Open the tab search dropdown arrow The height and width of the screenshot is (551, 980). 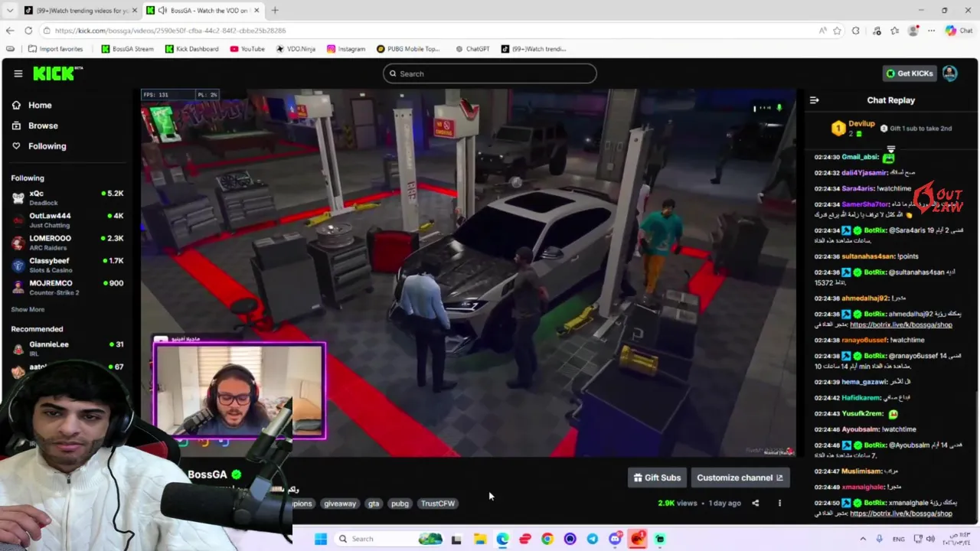(x=10, y=10)
